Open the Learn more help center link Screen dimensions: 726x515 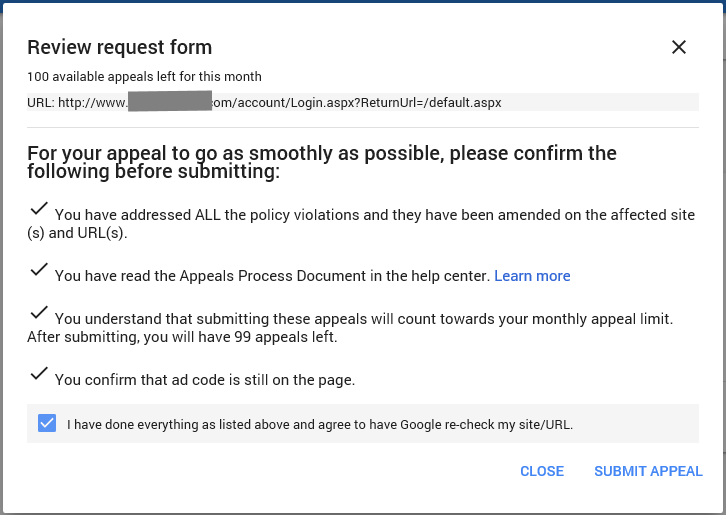(x=532, y=276)
